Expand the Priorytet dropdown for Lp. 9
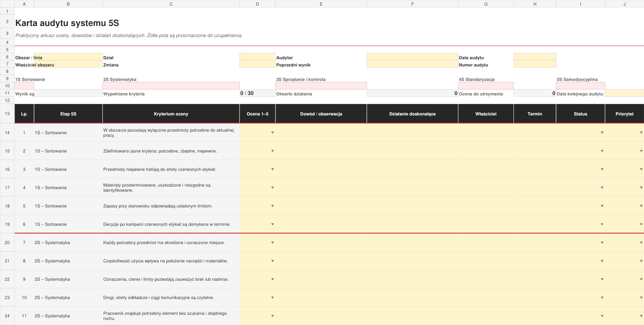This screenshot has width=644, height=325. (641, 279)
